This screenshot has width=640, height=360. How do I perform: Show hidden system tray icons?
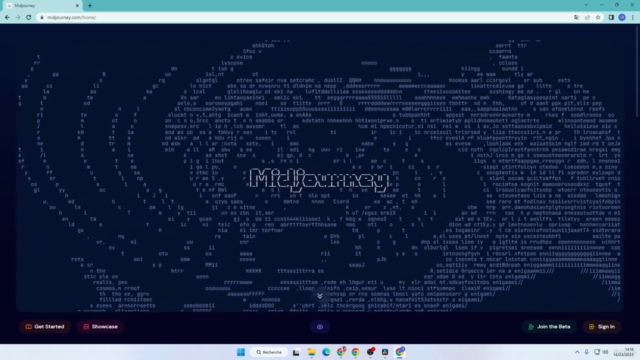pos(577,352)
